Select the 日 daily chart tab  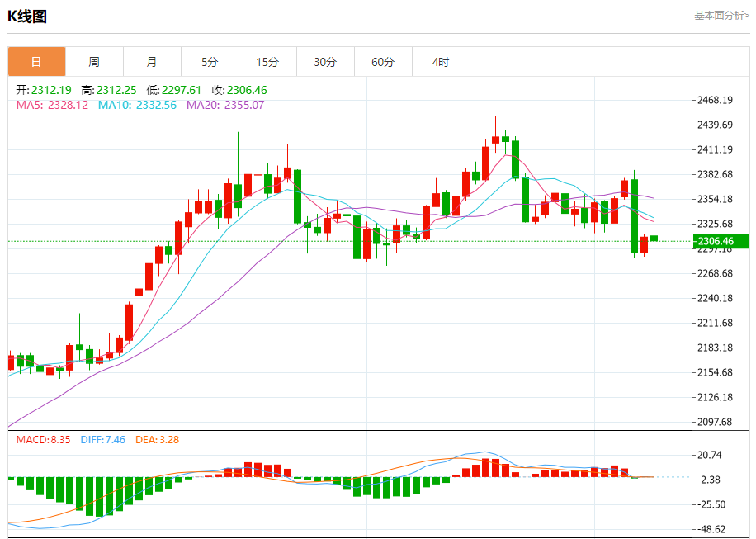[36, 62]
